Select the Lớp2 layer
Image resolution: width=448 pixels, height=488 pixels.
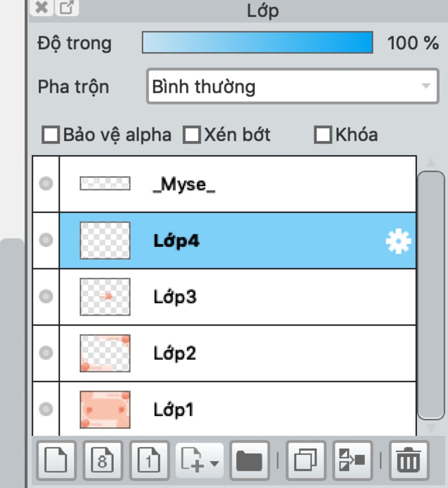238,353
